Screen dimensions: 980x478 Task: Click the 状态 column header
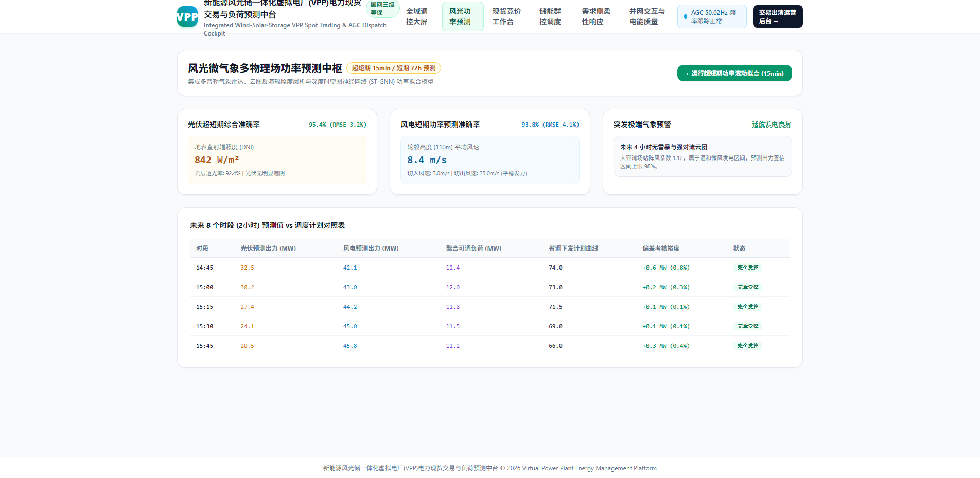coord(739,248)
